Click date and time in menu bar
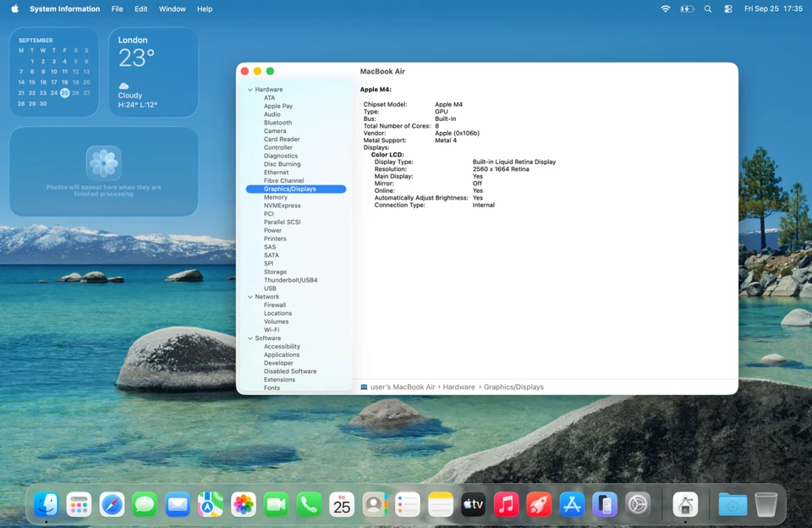The height and width of the screenshot is (528, 812). 773,8
